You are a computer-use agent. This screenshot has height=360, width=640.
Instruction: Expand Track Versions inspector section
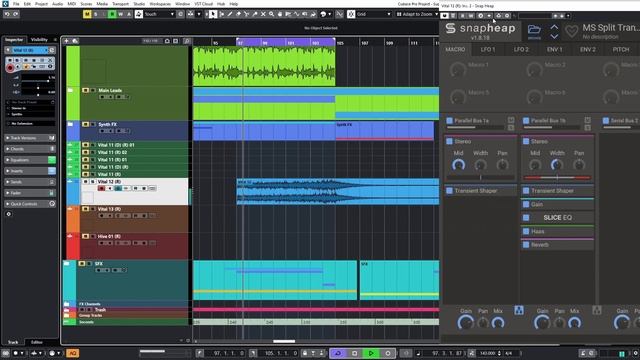[30, 138]
